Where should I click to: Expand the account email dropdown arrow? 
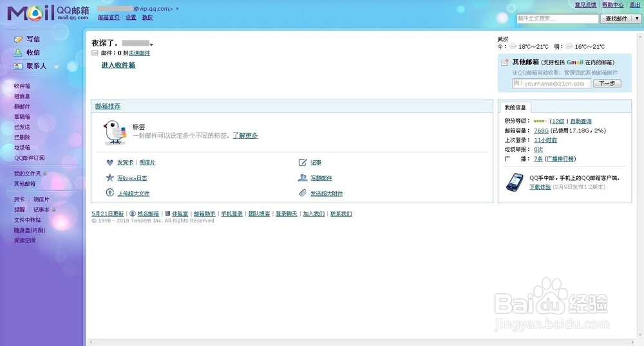pyautogui.click(x=178, y=9)
